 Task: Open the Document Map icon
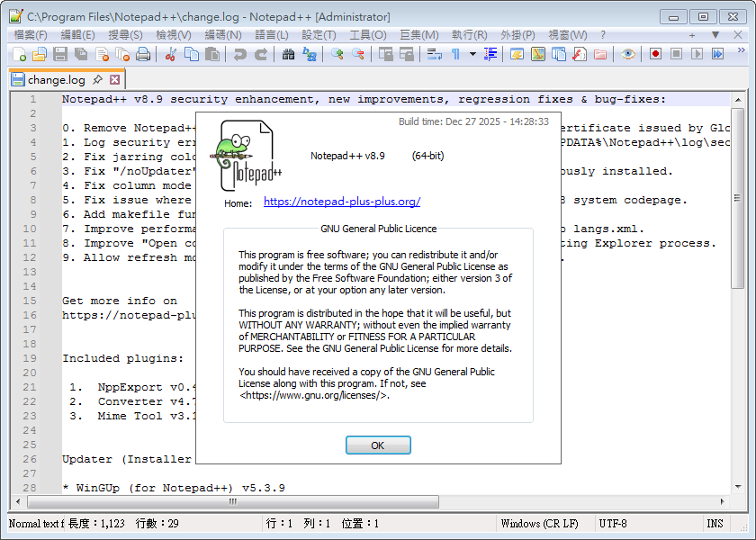tap(538, 54)
